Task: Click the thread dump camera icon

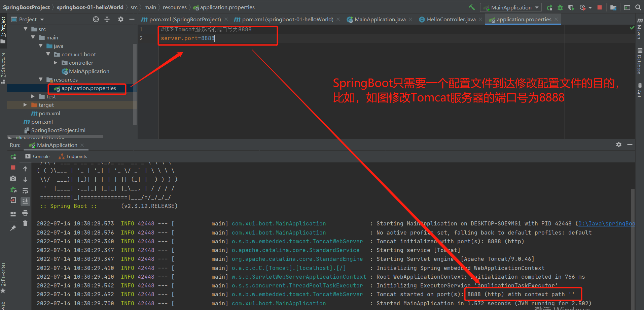Action: [x=13, y=178]
